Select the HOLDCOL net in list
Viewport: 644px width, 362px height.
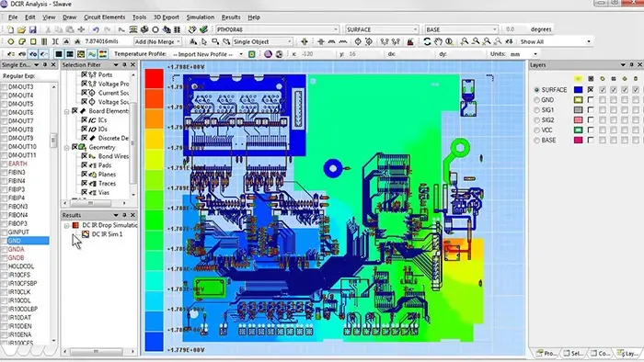21,266
